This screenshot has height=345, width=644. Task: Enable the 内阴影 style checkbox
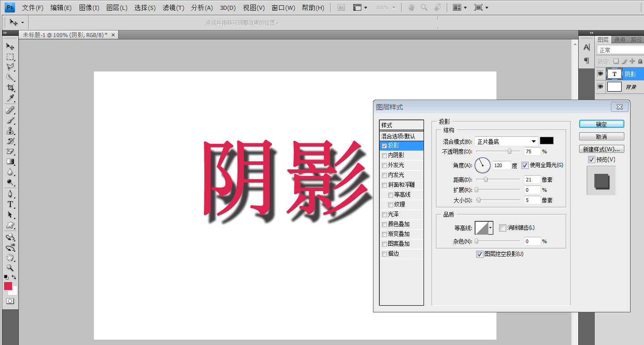coord(384,156)
